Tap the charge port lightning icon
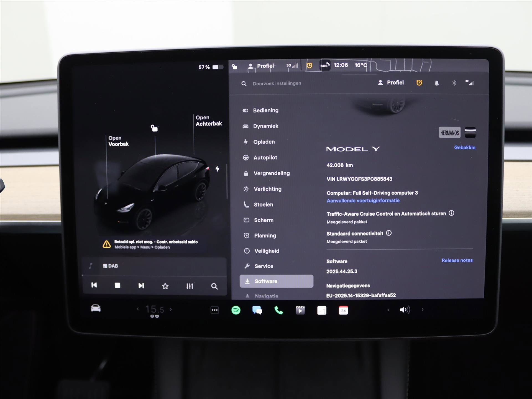 pos(217,169)
